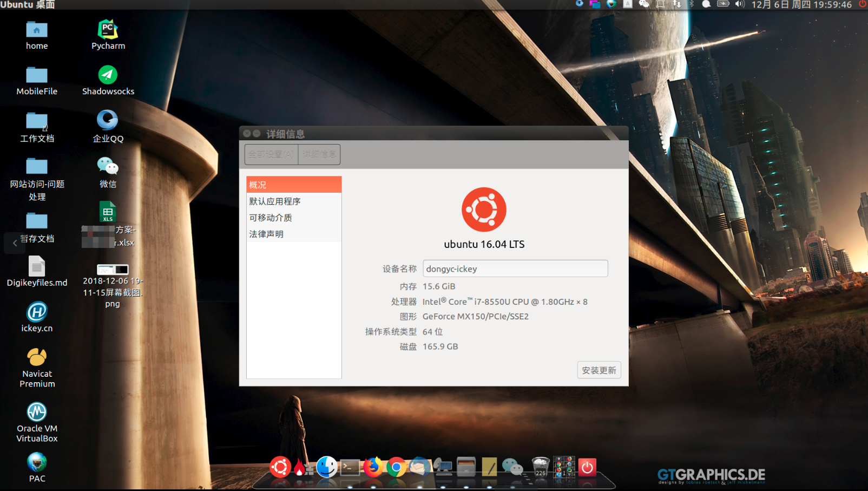The width and height of the screenshot is (868, 491).
Task: Open the file cabinet icon in dock
Action: pyautogui.click(x=466, y=467)
